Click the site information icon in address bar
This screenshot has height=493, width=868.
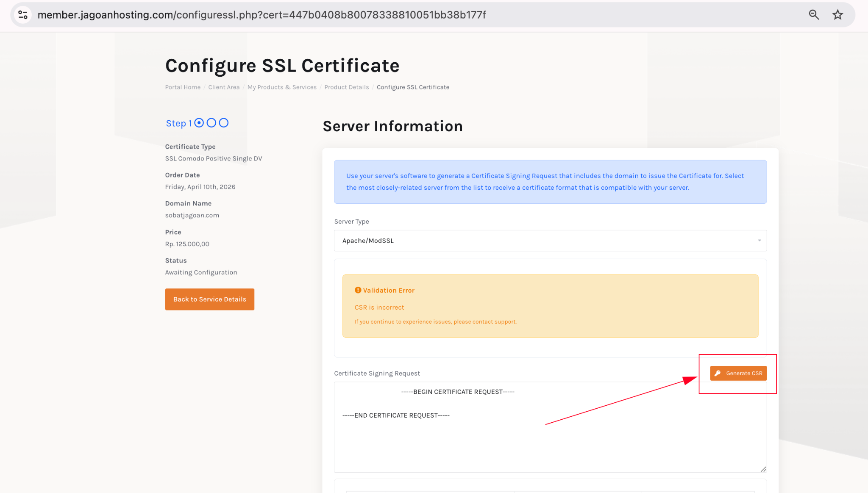click(23, 15)
